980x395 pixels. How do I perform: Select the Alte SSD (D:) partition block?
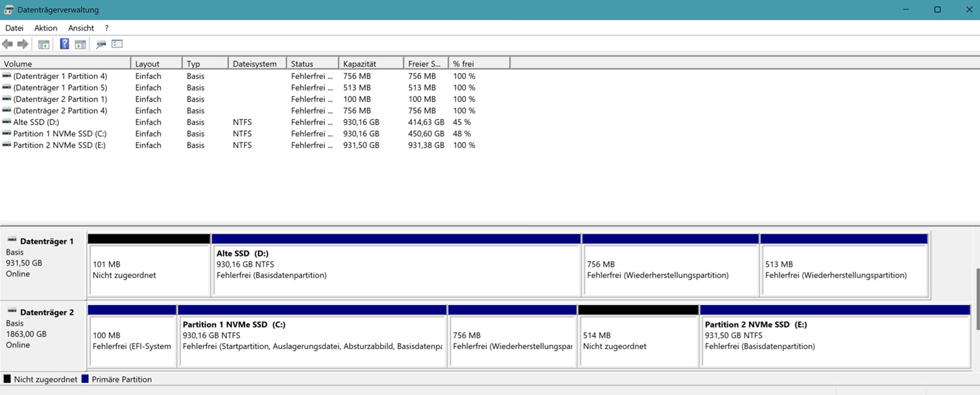click(396, 265)
